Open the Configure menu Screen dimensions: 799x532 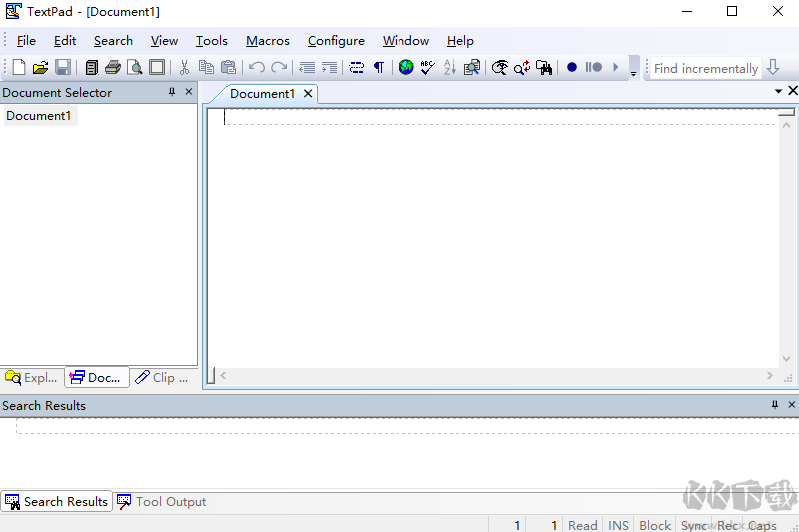coord(336,41)
